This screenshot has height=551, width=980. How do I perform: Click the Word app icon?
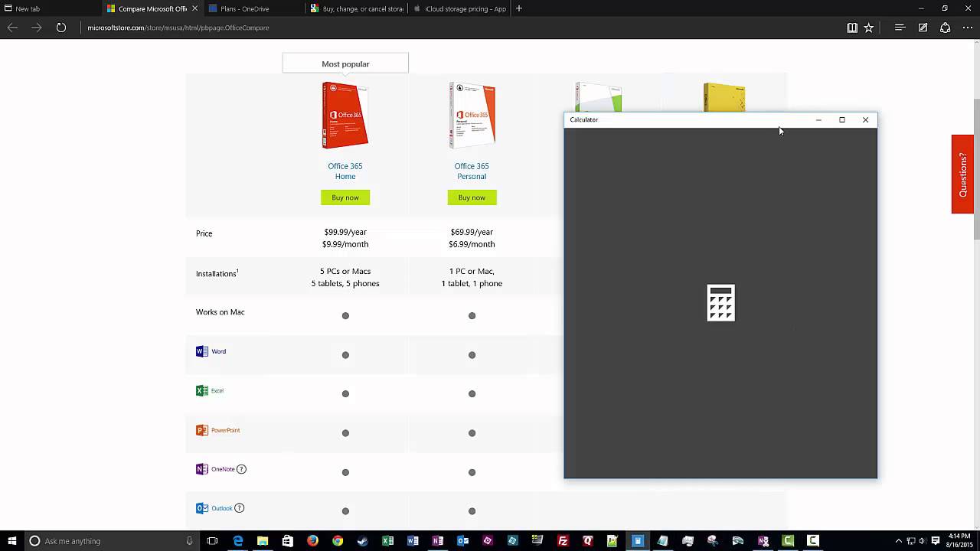click(202, 351)
